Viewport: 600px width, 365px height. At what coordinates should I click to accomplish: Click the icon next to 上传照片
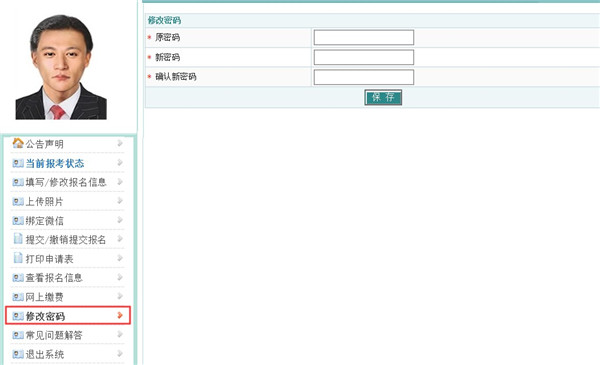[x=18, y=202]
